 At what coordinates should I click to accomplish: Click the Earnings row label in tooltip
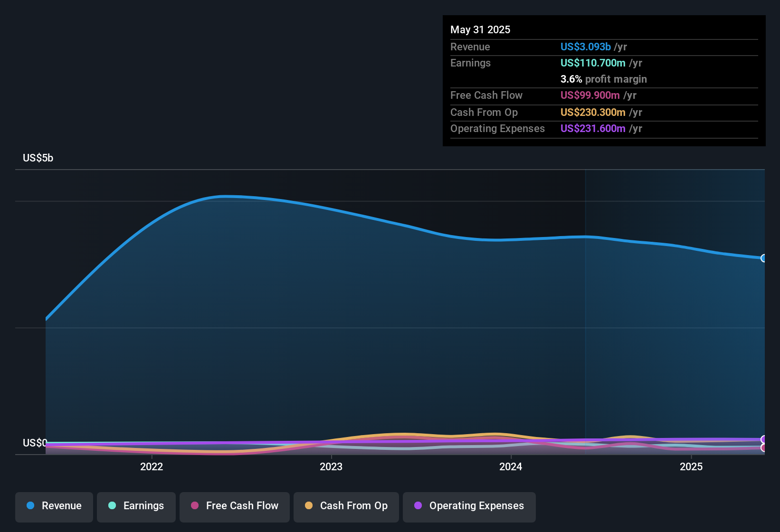[x=470, y=63]
